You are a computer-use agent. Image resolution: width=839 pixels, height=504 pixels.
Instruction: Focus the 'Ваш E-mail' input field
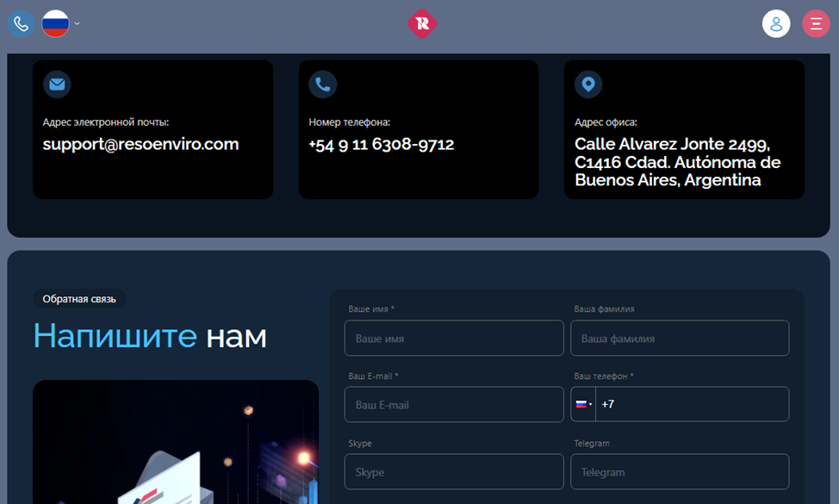point(454,404)
